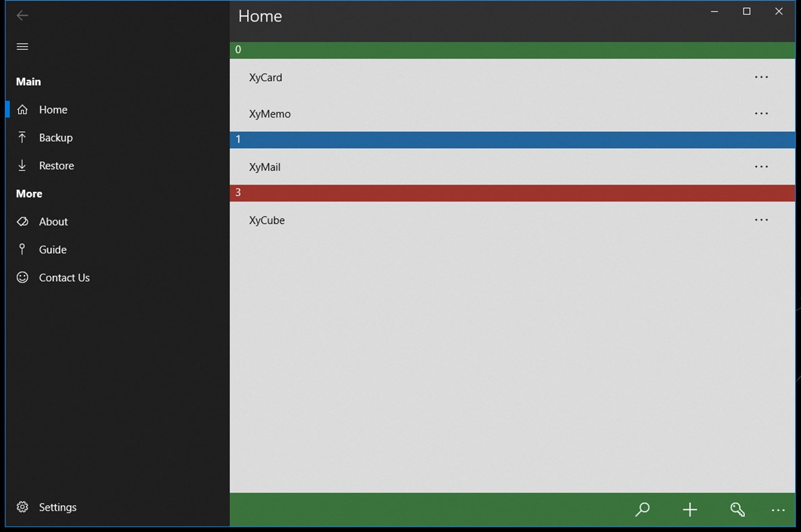Click the Guide pin icon

click(x=22, y=249)
